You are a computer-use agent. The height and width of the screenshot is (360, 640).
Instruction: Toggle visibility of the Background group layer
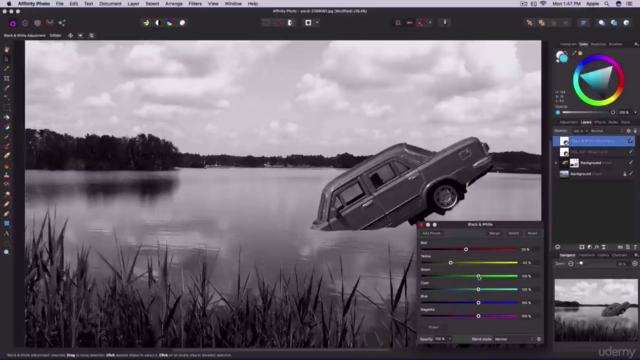click(x=631, y=163)
